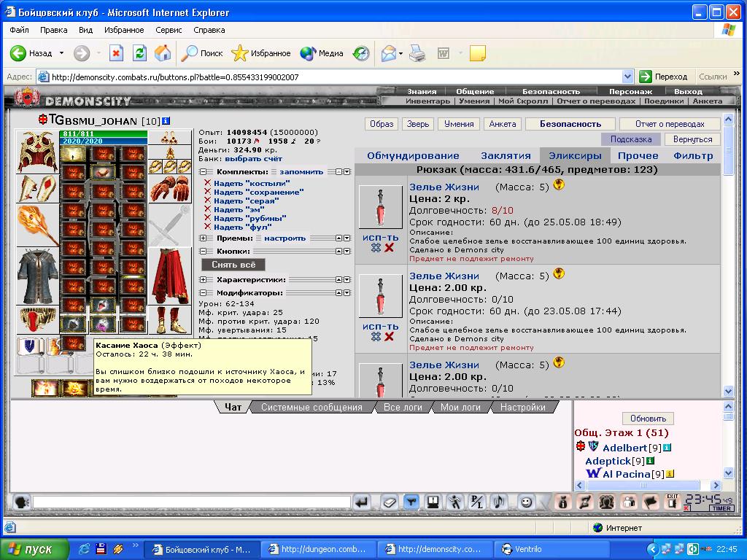Send chat message with the arrow icon
This screenshot has height=560, width=747.
362,502
